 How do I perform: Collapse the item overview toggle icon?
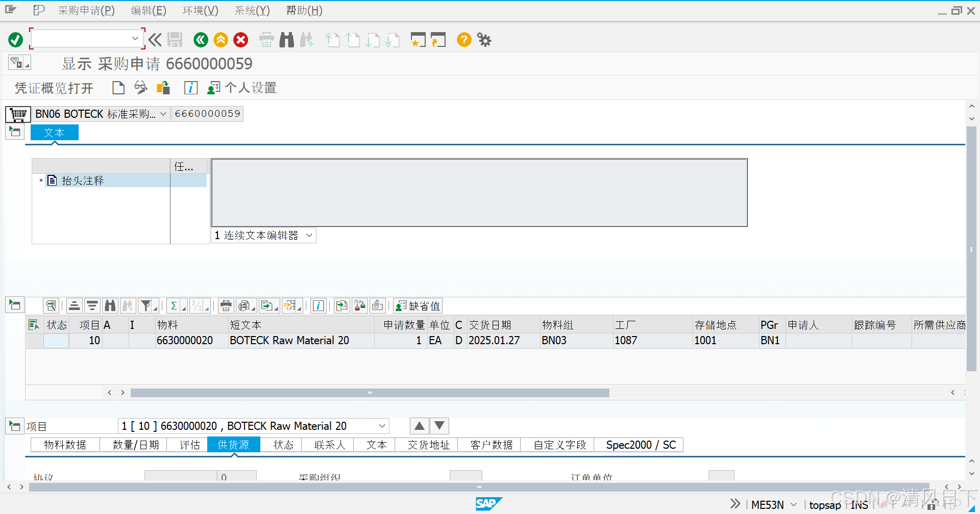(x=15, y=305)
